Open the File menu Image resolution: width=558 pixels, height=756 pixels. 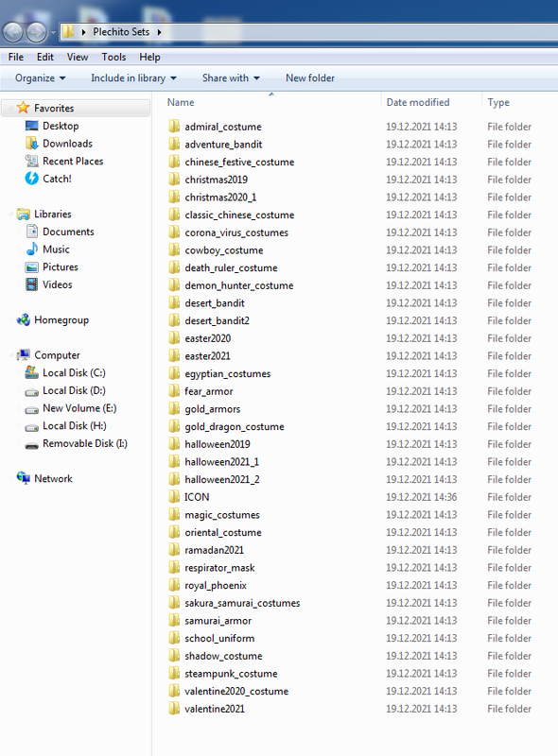point(16,57)
